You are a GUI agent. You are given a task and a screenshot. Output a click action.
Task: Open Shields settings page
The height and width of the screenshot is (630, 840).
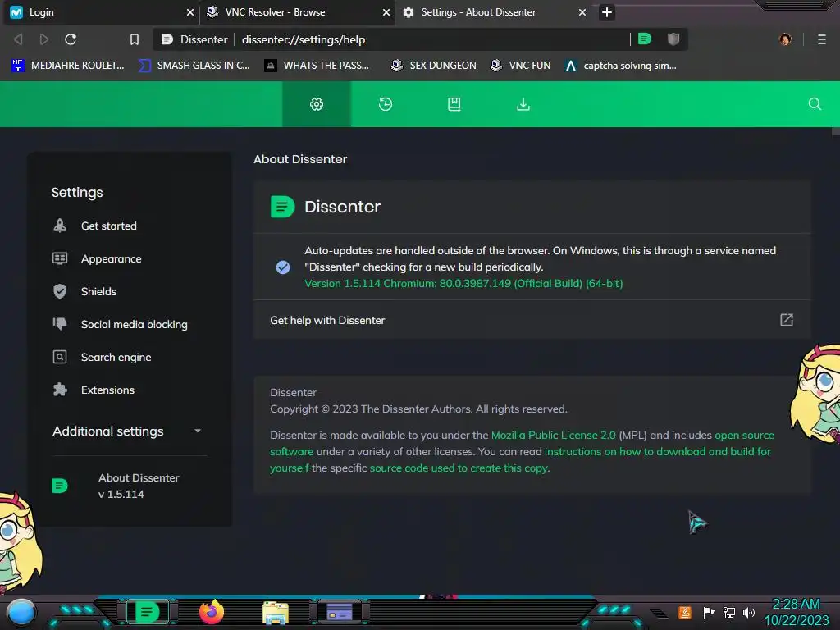(98, 291)
